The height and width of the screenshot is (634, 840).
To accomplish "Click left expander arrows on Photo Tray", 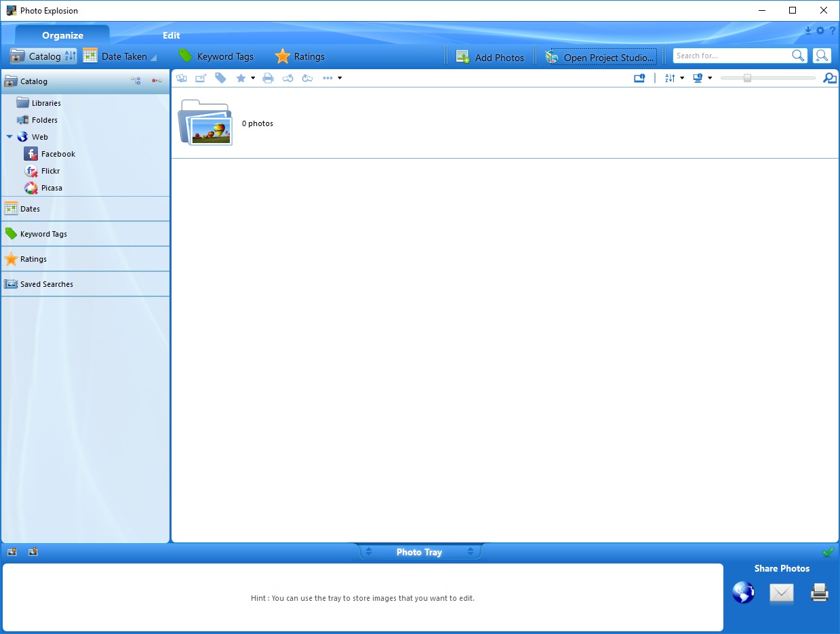I will pyautogui.click(x=369, y=552).
